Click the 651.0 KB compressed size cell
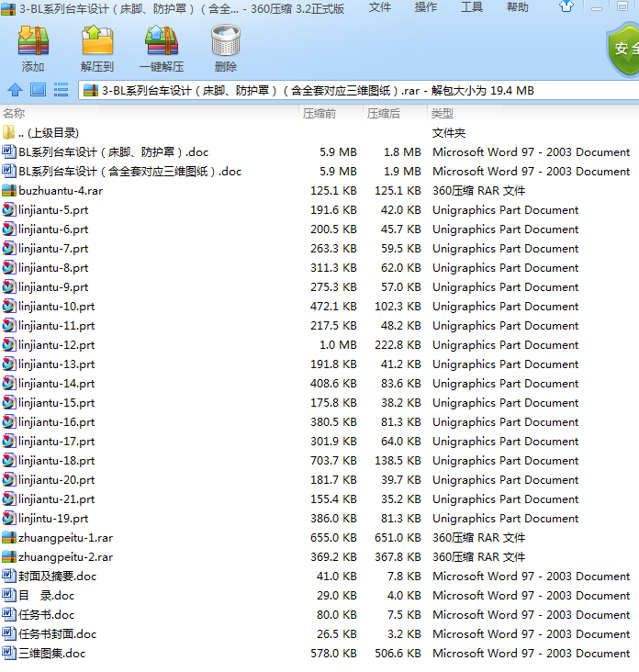 [x=398, y=538]
